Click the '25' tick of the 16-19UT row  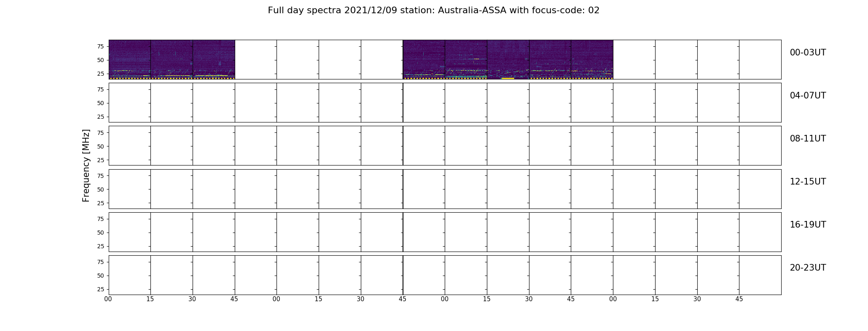[100, 246]
